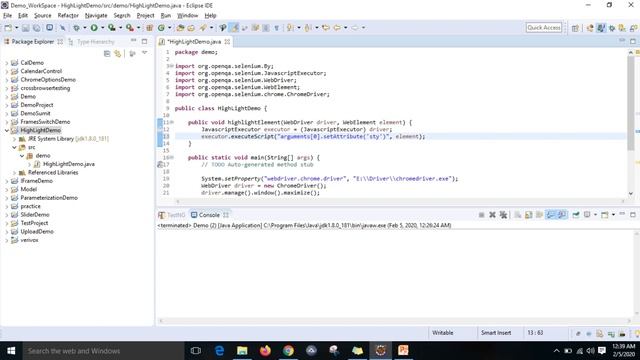Image resolution: width=640 pixels, height=360 pixels.
Task: Click the New Java Class green icon
Action: click(161, 28)
